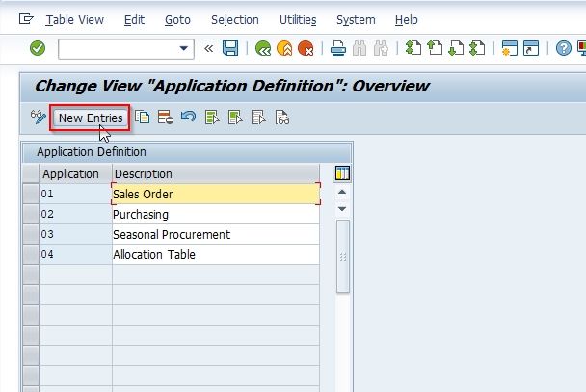Click the green Back icon
Image resolution: width=586 pixels, height=392 pixels.
tap(263, 48)
